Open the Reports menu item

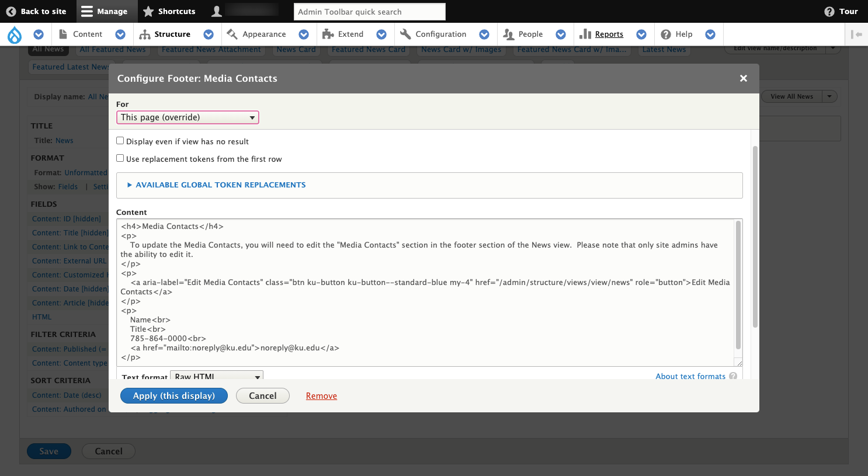[609, 34]
